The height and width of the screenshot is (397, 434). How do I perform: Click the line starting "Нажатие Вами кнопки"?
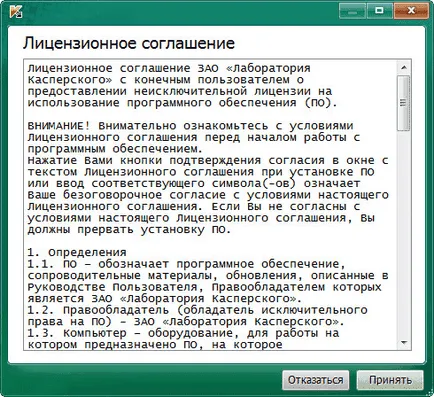pos(208,160)
